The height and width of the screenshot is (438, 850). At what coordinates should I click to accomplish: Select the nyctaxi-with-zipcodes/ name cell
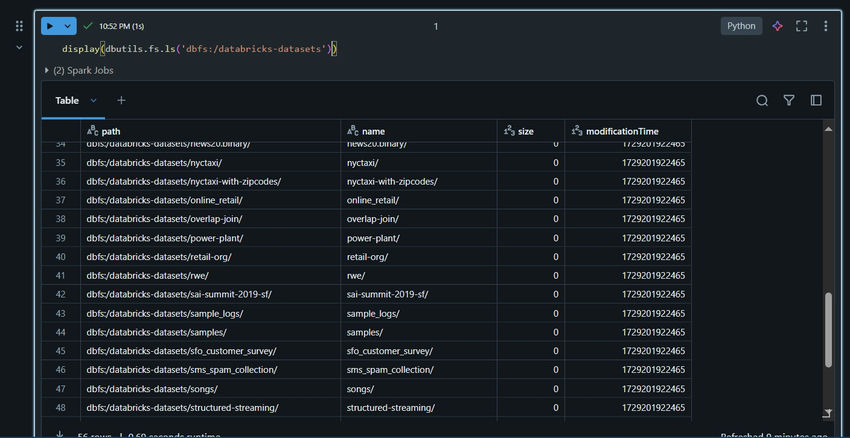tap(418, 182)
